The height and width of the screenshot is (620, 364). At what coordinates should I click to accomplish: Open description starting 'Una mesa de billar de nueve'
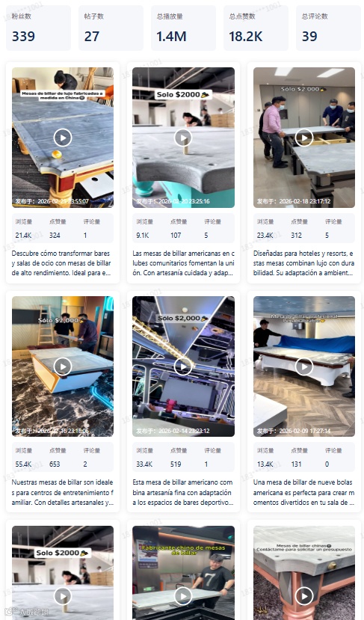tap(304, 492)
